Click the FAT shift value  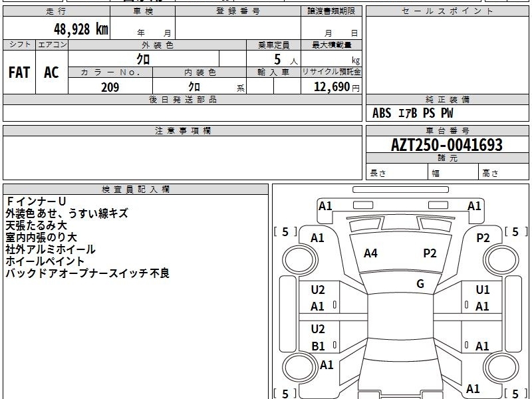19,72
